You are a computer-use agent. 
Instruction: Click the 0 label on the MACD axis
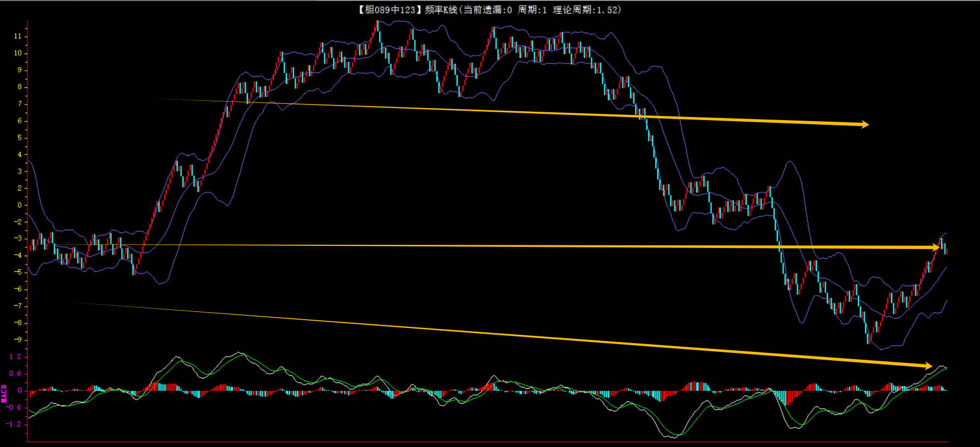pyautogui.click(x=20, y=390)
